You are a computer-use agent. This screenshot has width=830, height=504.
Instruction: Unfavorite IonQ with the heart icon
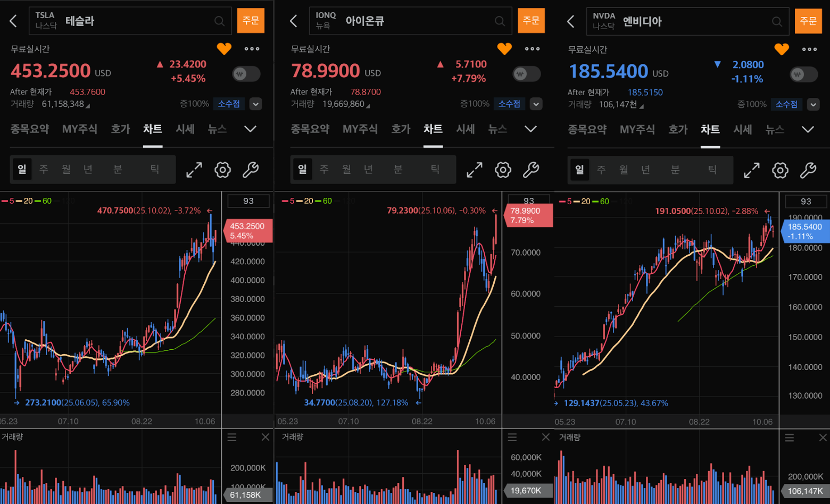pos(504,49)
